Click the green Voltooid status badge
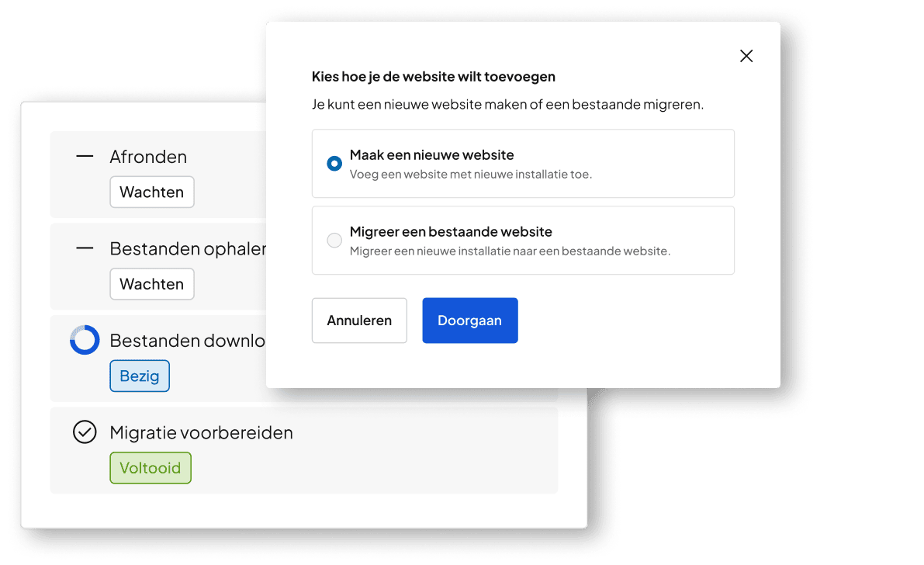Screen dimensions: 924x565 pos(151,468)
